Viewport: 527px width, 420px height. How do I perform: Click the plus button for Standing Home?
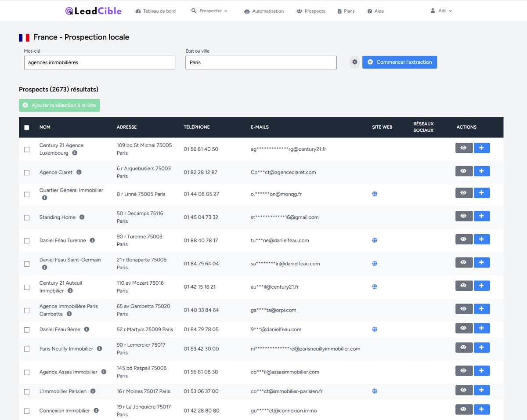tap(481, 216)
